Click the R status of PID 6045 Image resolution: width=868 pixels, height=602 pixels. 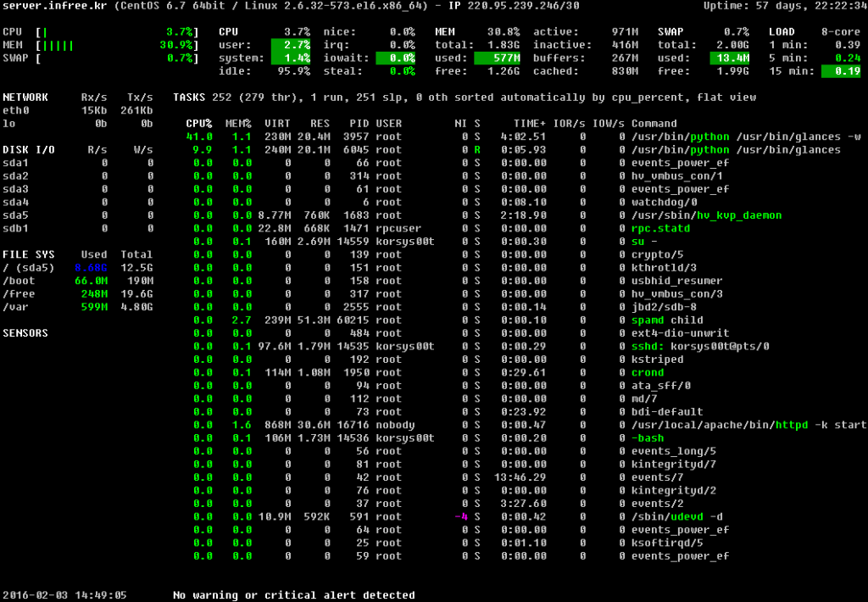point(477,150)
